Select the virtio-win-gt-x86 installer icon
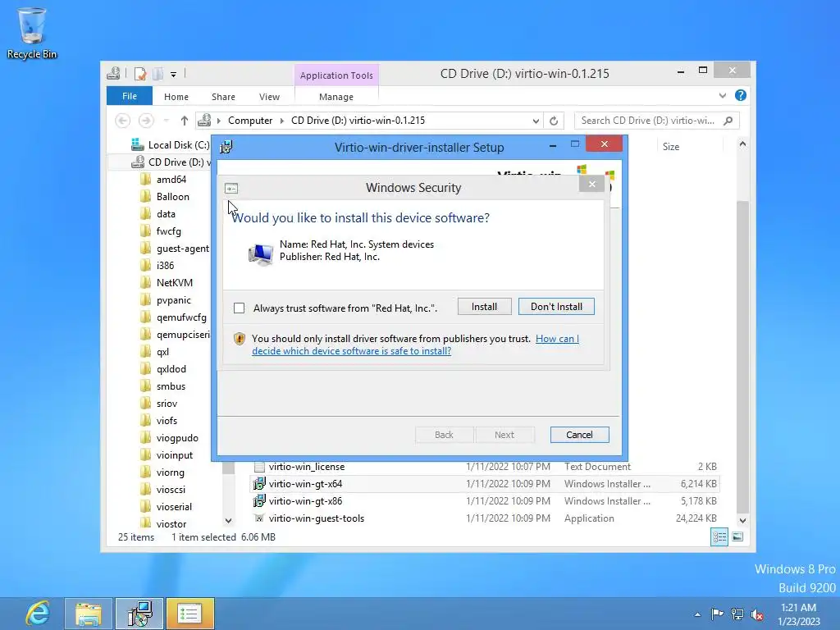The image size is (840, 630). tap(259, 501)
